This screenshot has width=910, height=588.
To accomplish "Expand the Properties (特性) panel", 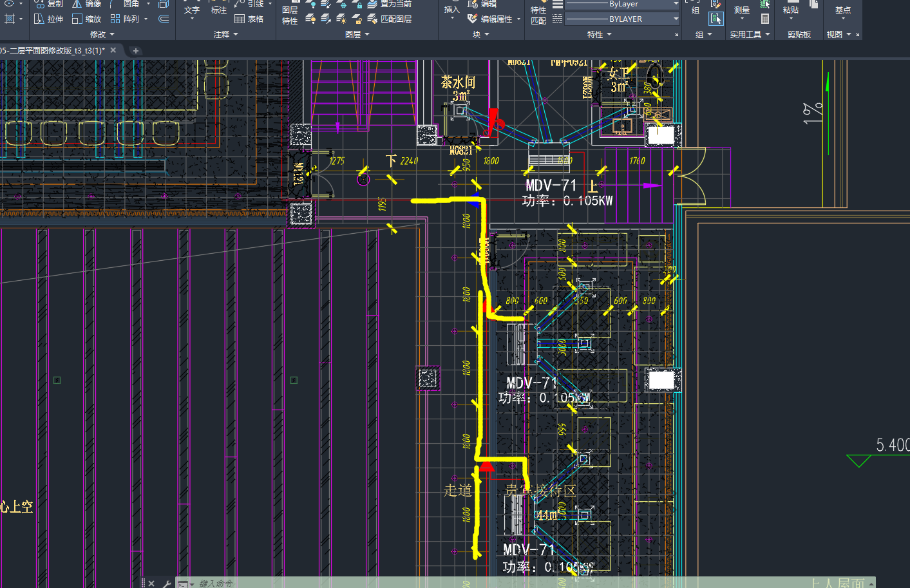I will [599, 34].
